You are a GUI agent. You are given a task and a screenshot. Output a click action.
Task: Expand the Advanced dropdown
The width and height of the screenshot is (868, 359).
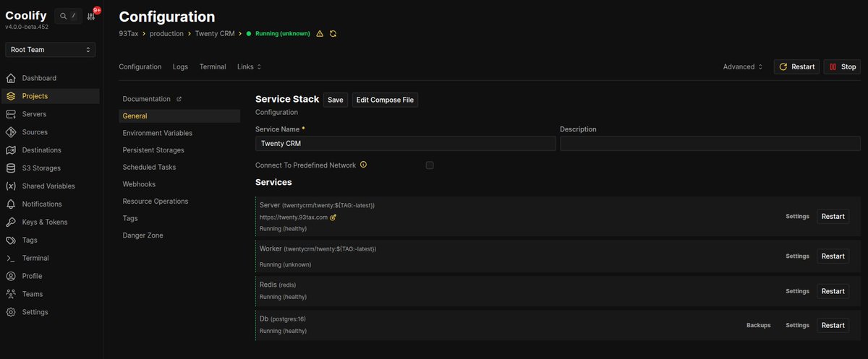point(743,66)
